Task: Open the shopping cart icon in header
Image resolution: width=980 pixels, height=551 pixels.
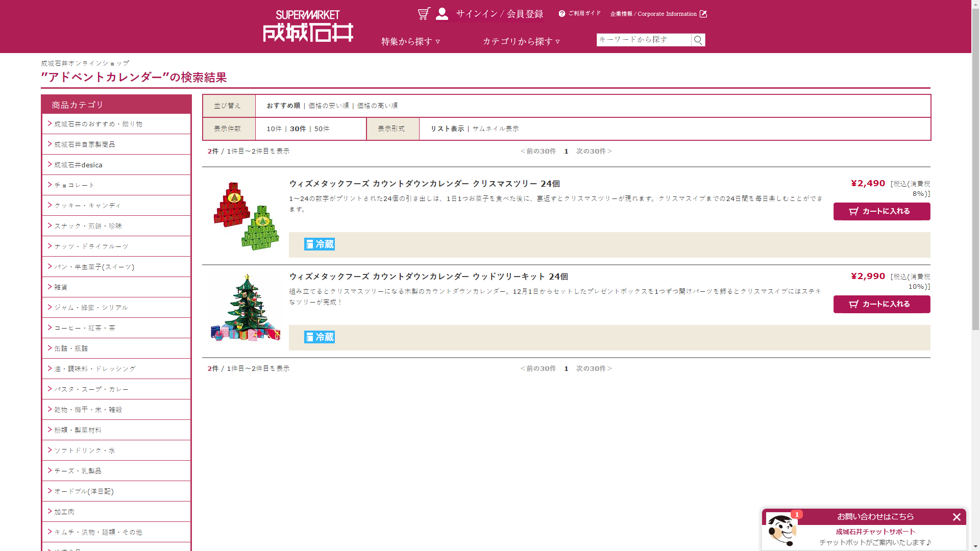Action: [424, 14]
